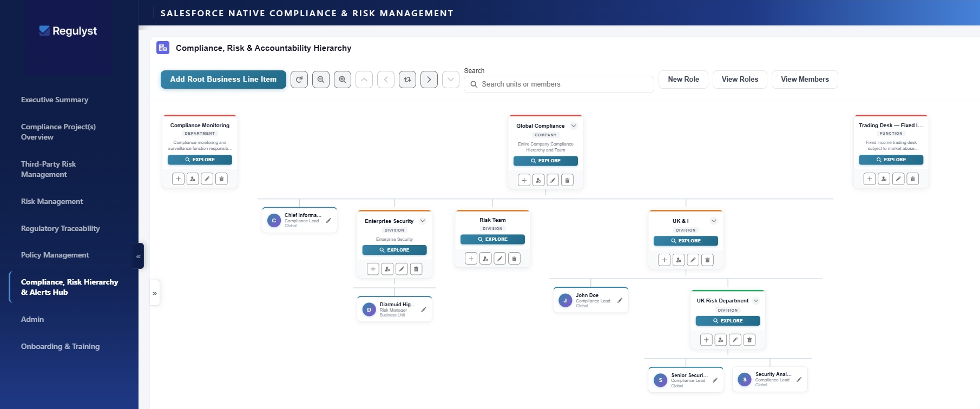Screen dimensions: 980x409
Task: Explore the Global Compliance company
Action: 545,161
